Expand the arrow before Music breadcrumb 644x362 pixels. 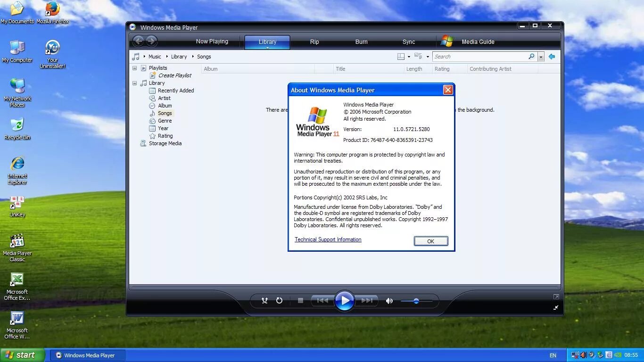pyautogui.click(x=144, y=57)
